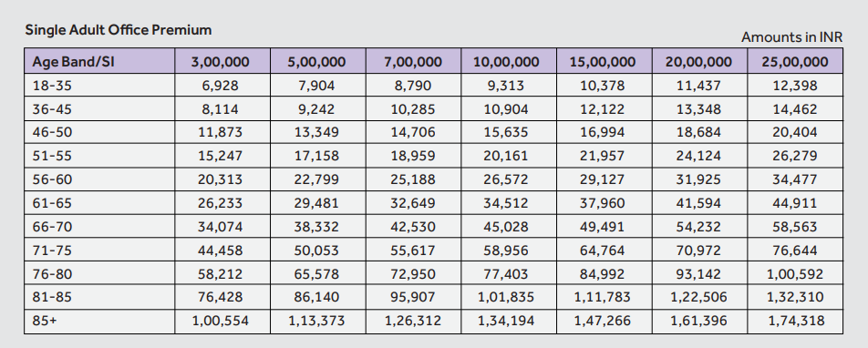Select premium value 7,904
Screen dimensions: 868x348
(x=316, y=86)
